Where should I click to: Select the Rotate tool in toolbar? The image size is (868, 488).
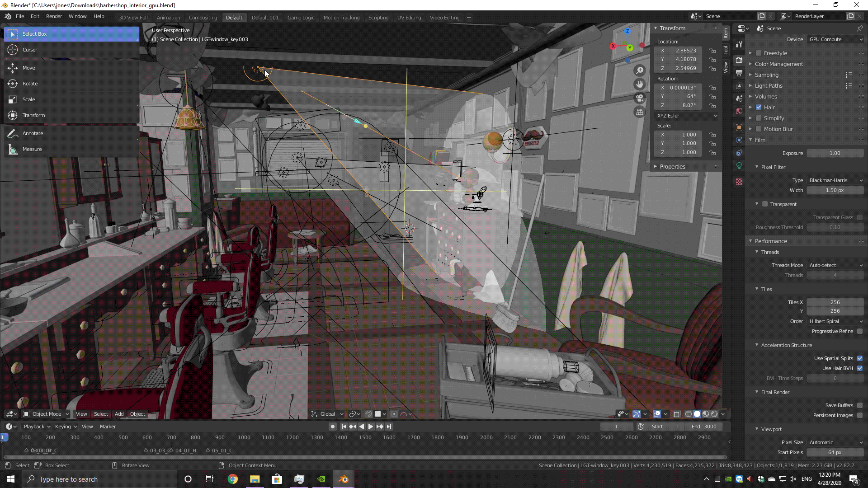(30, 84)
